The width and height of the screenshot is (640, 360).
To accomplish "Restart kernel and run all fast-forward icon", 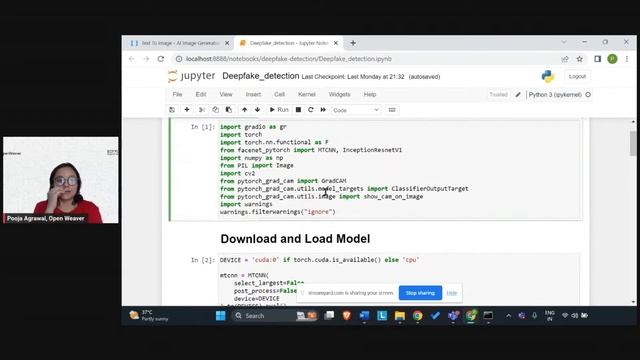I will tap(323, 110).
